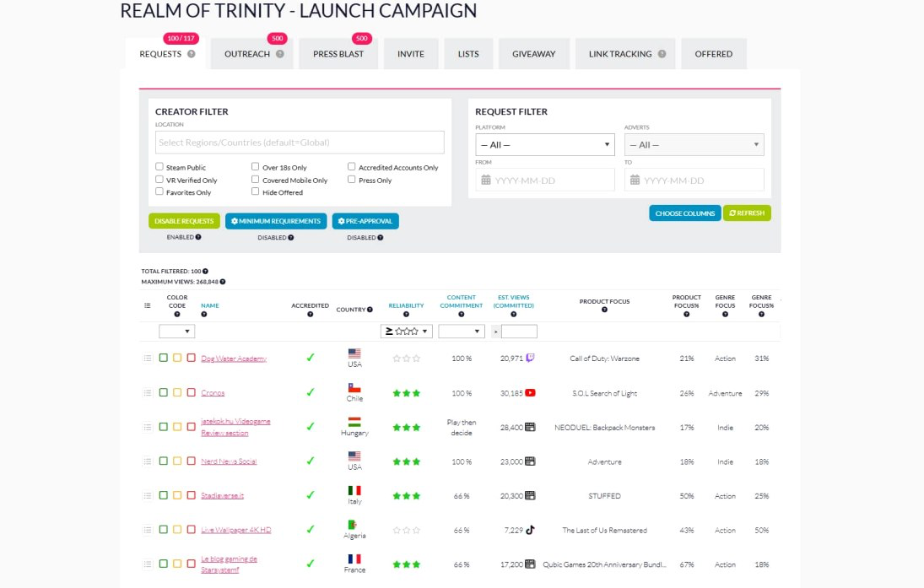Click the calendar icon in From field
The width and height of the screenshot is (924, 588).
coord(485,180)
